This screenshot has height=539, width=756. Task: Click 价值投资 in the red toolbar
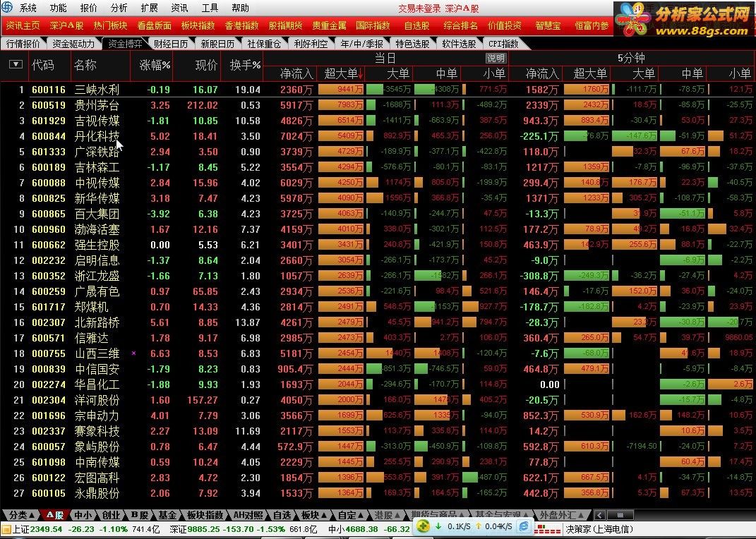pos(505,25)
